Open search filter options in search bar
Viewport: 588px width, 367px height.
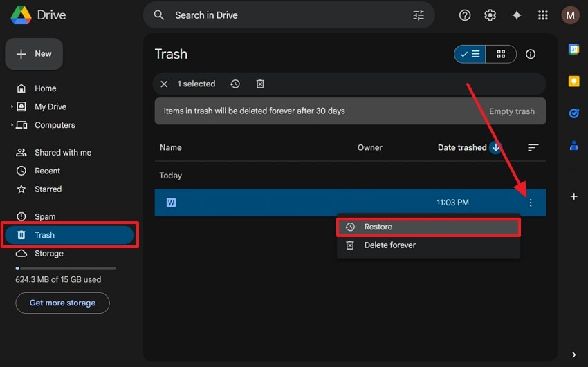(x=419, y=15)
